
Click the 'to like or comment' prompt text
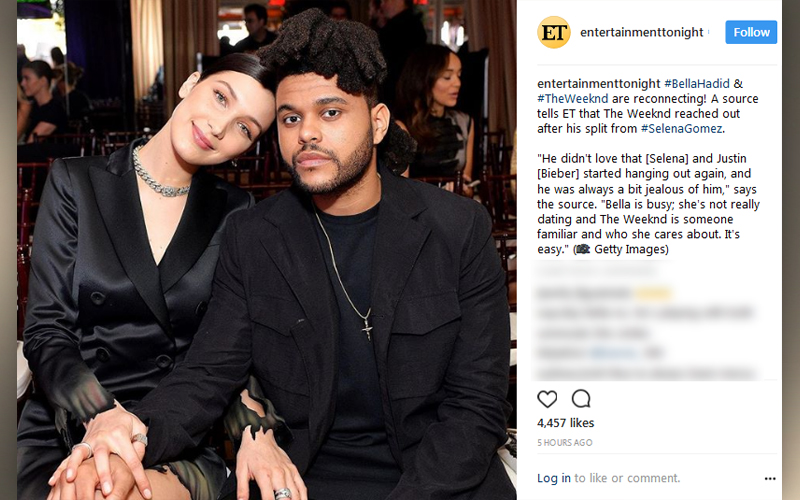627,478
